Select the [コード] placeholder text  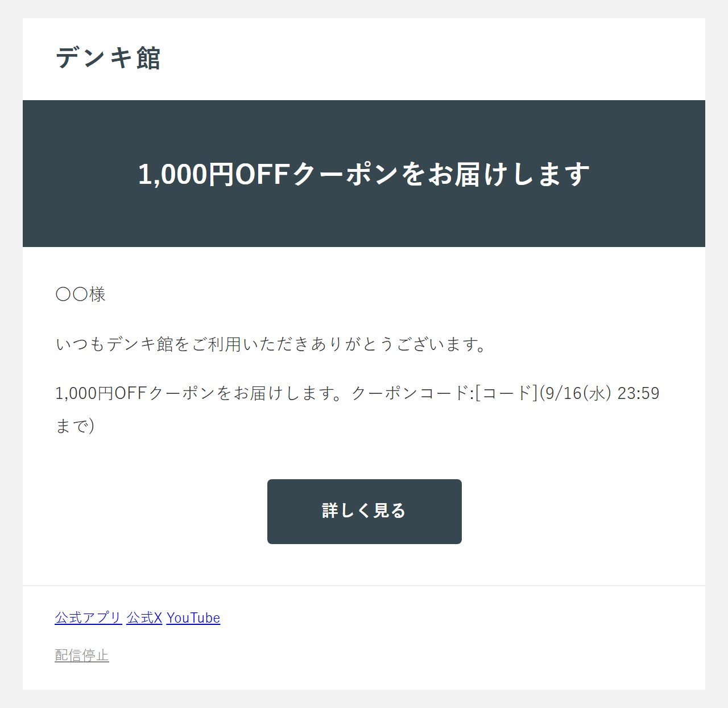[x=506, y=393]
